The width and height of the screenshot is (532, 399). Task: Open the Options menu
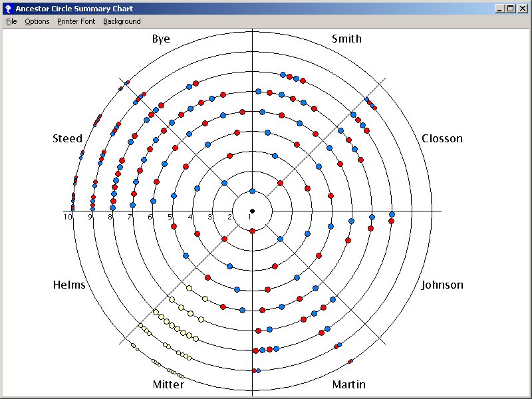click(37, 21)
